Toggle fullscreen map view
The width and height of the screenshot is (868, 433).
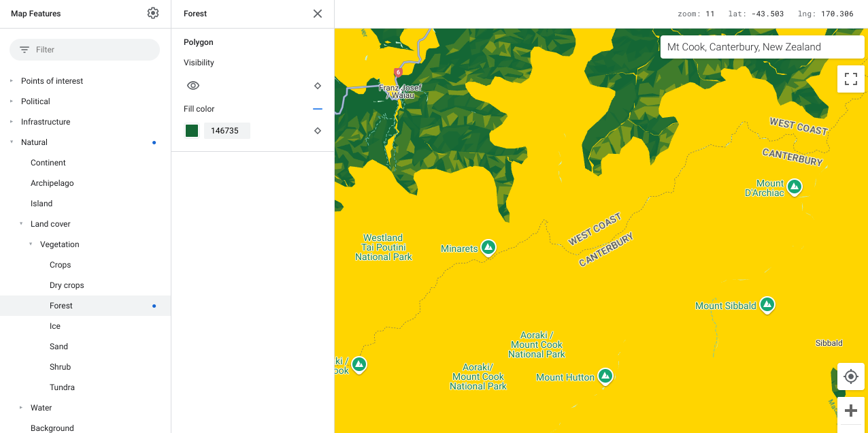851,79
